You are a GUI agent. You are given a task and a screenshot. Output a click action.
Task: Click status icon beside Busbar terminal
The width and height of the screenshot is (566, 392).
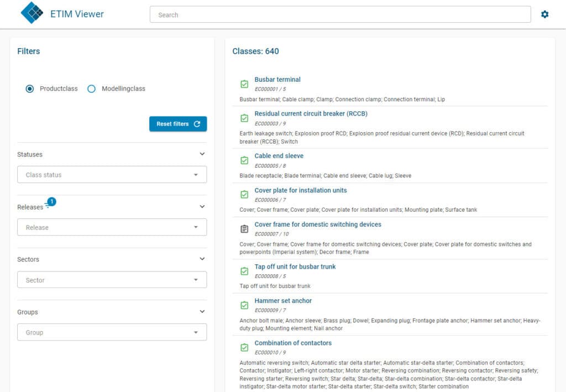(244, 84)
